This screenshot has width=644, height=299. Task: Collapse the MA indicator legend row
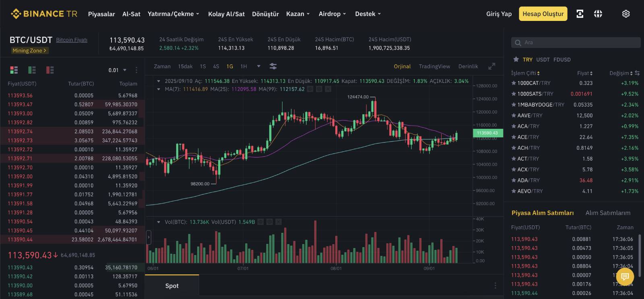pos(159,89)
